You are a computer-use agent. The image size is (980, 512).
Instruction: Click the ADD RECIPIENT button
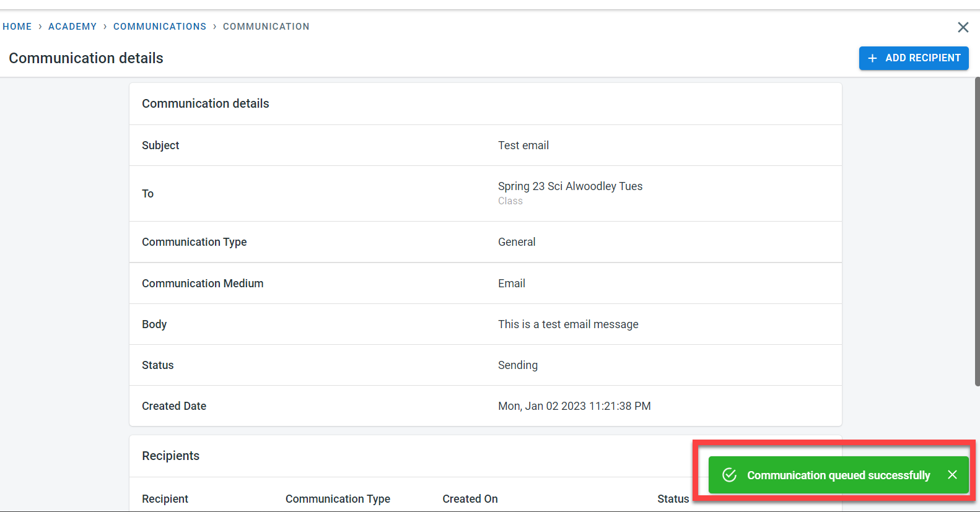[913, 58]
